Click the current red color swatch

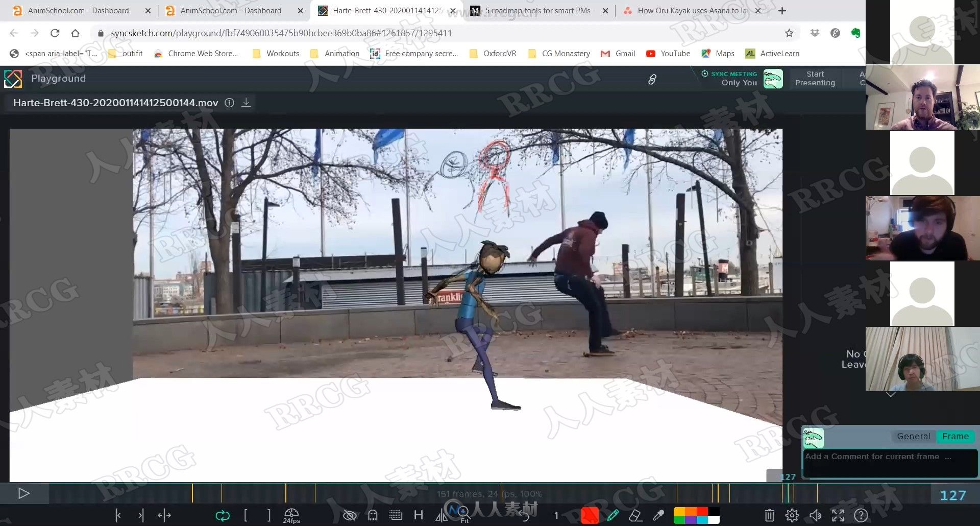pos(590,516)
